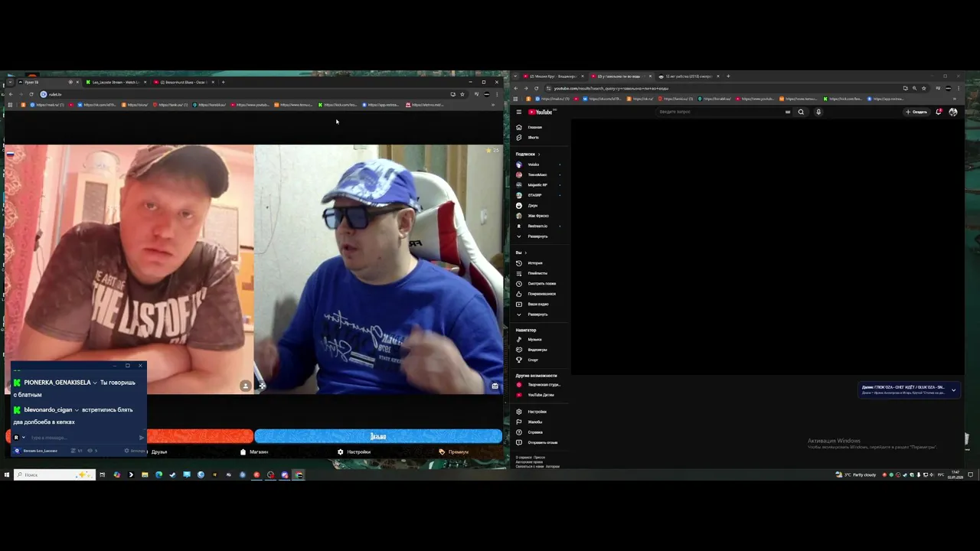This screenshot has width=980, height=551.
Task: Click the chat Type a message field
Action: click(x=82, y=438)
